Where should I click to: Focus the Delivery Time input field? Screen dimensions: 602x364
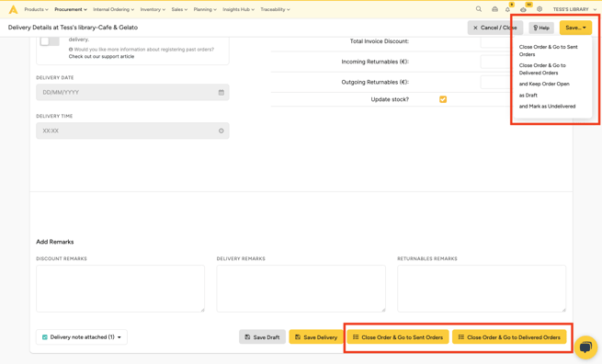132,131
